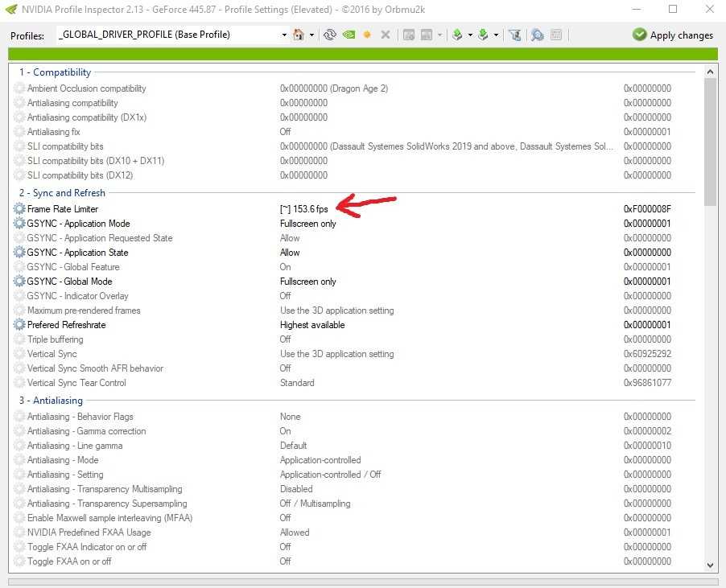726x588 pixels.
Task: Open the Profiles dropdown list
Action: (284, 35)
